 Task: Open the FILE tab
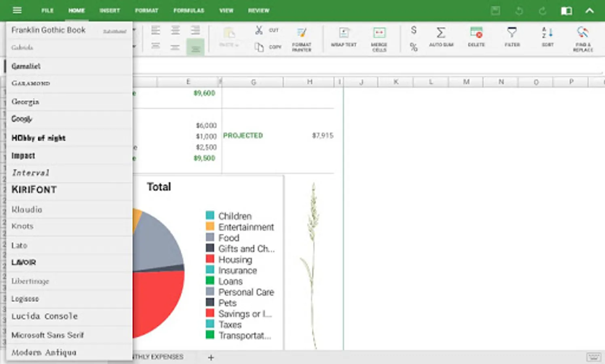pos(47,11)
